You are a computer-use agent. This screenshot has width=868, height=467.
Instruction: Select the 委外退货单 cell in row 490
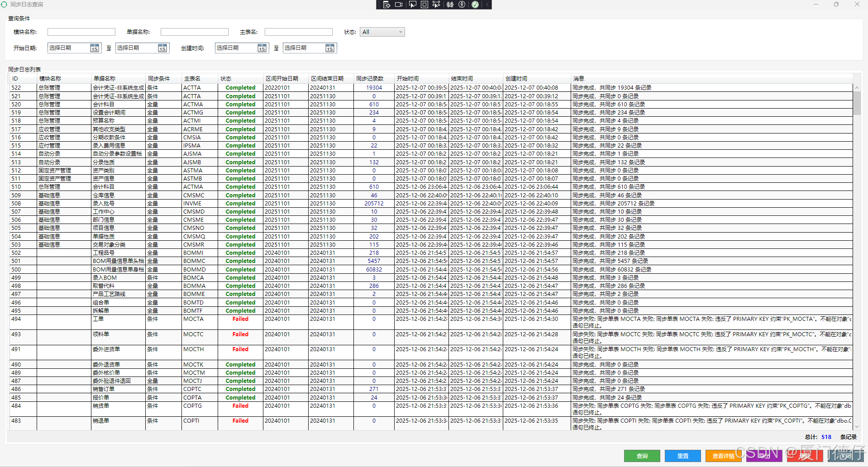(119, 365)
